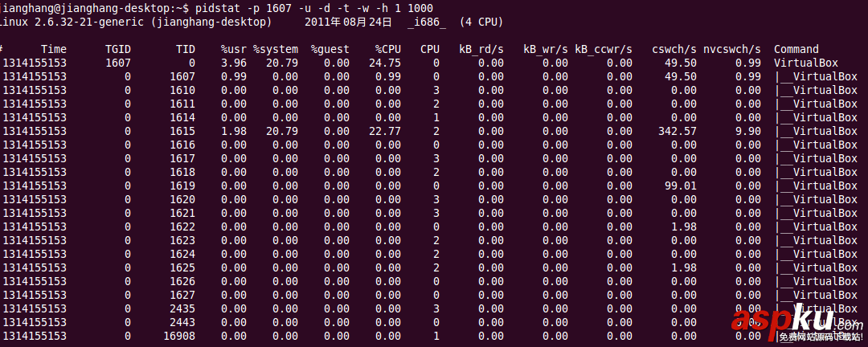Click TID 1617

[x=182, y=158]
